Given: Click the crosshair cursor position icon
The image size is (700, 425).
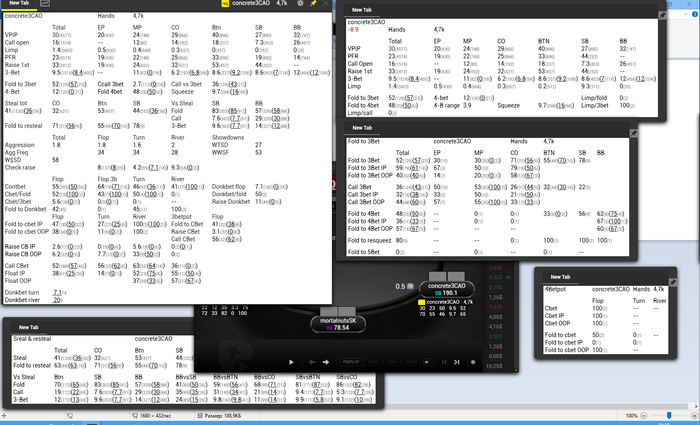Looking at the screenshot, I should [4, 416].
